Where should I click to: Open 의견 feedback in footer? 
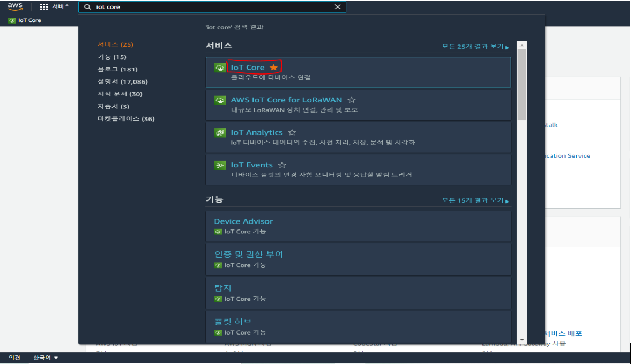[x=14, y=358]
